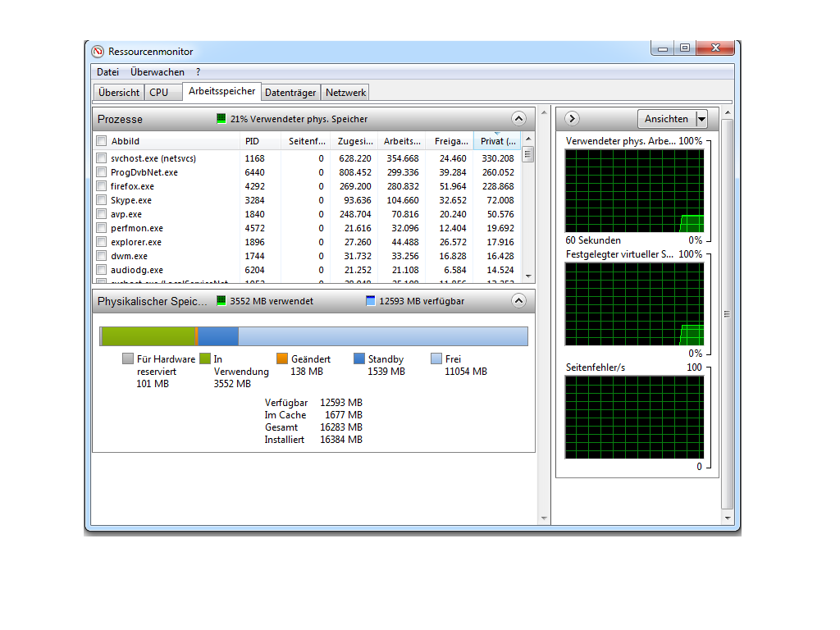Tick the explorer.exe checkbox
840x630 pixels.
(101, 242)
